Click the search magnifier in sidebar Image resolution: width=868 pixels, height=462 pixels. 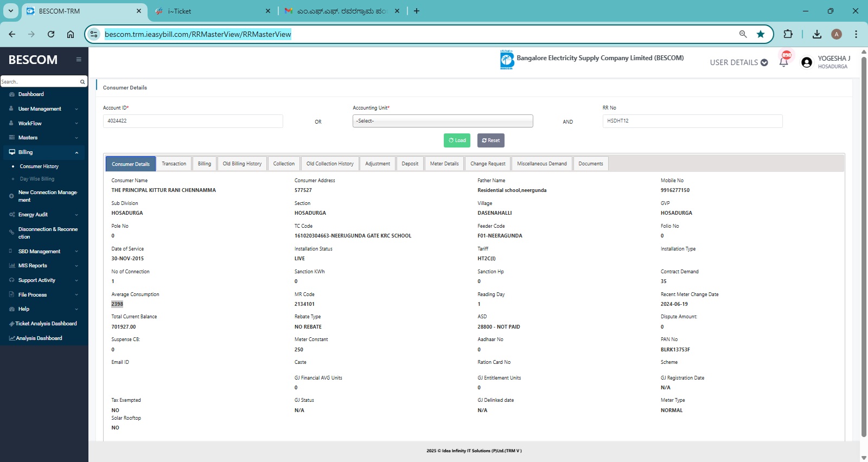[82, 82]
